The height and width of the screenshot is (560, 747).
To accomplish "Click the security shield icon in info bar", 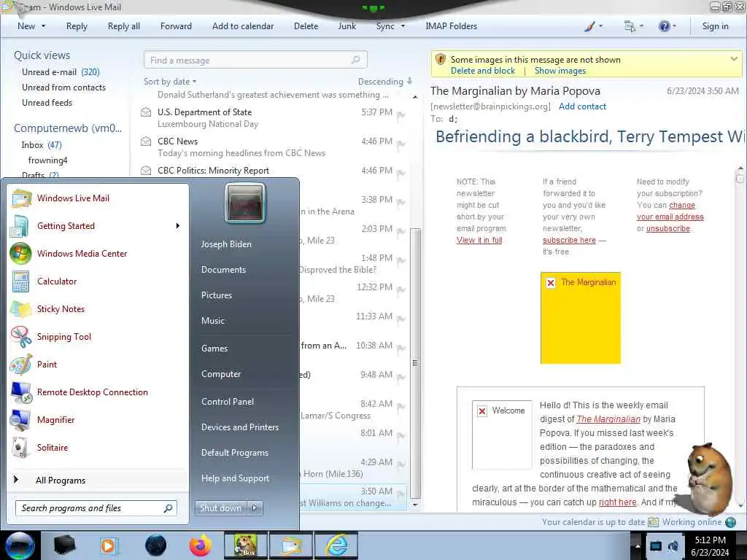I will (x=441, y=60).
